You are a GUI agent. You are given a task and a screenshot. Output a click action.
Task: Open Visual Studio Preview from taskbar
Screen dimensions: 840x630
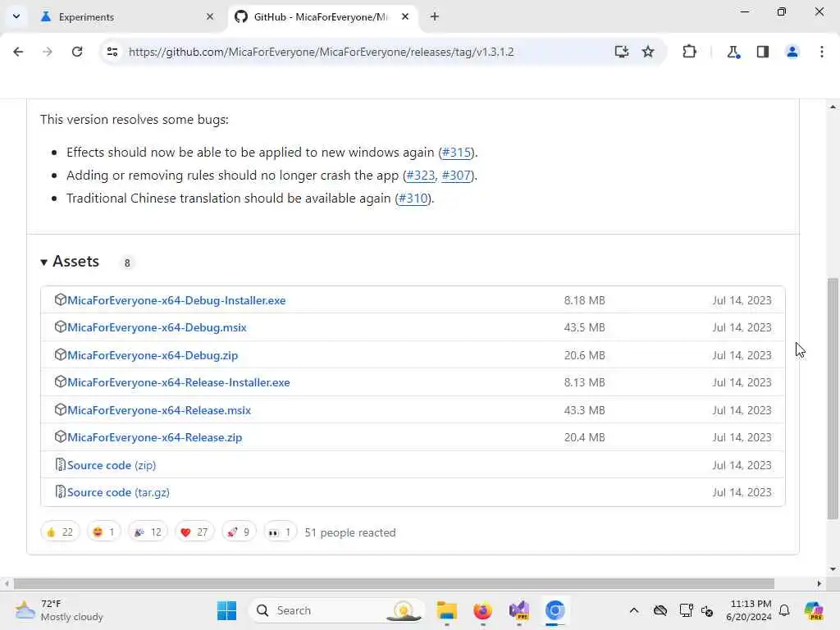[x=519, y=610]
